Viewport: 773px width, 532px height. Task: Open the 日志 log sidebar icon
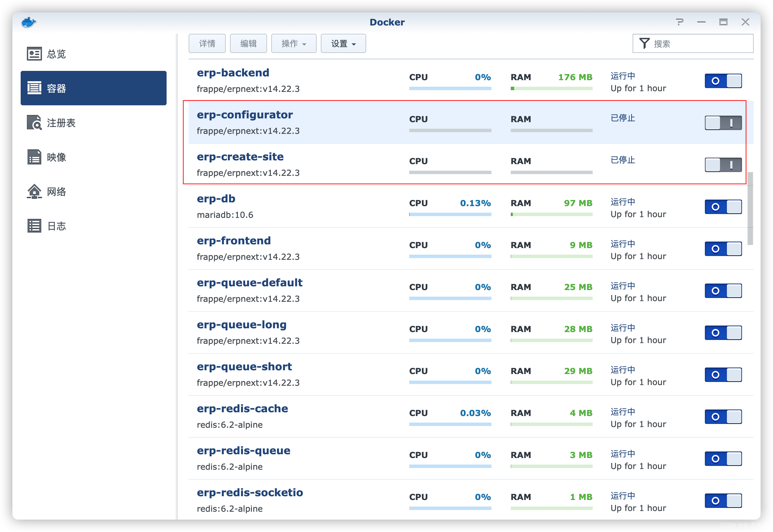pos(34,226)
